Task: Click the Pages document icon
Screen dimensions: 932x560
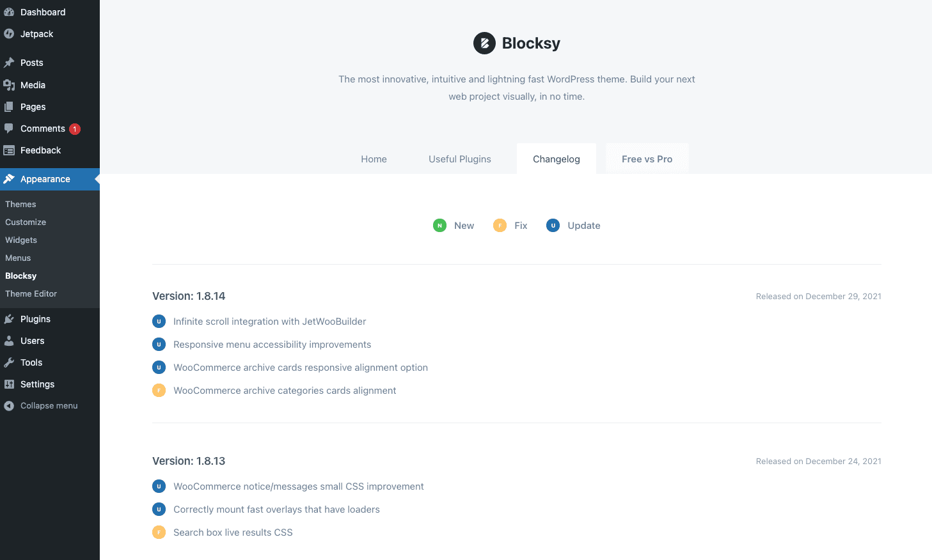Action: point(9,107)
